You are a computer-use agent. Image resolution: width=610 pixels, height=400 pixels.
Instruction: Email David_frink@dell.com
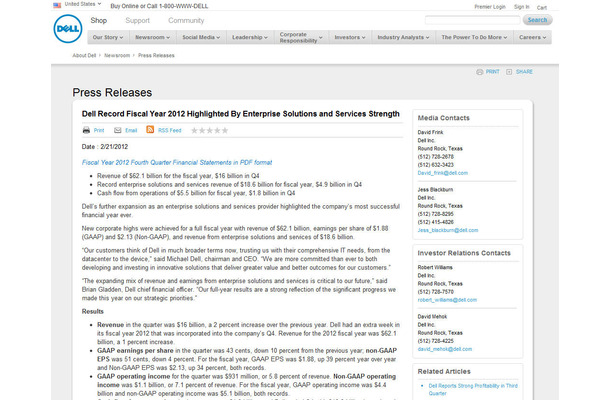click(443, 173)
